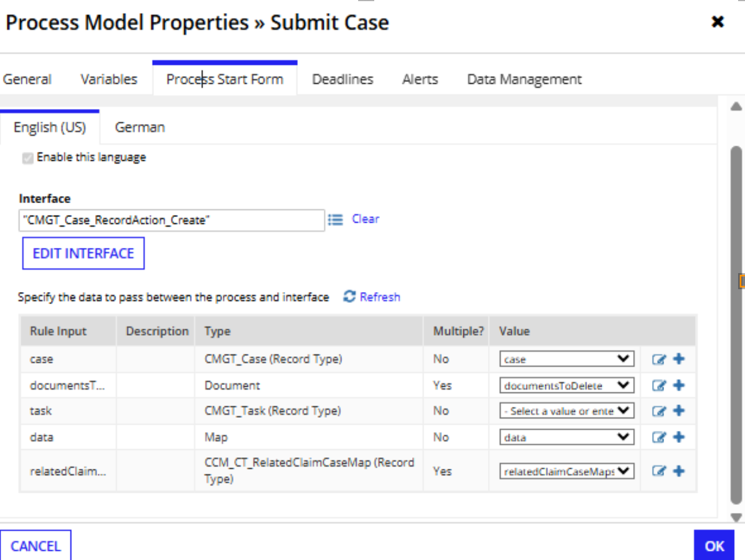This screenshot has height=560, width=745.
Task: Switch to the German language tab
Action: coord(140,127)
